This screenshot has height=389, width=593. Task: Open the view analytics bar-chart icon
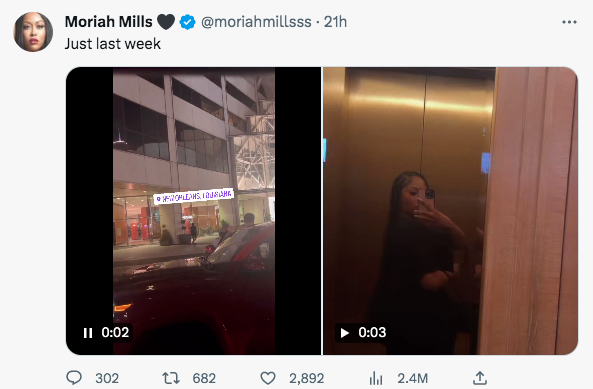coord(376,378)
